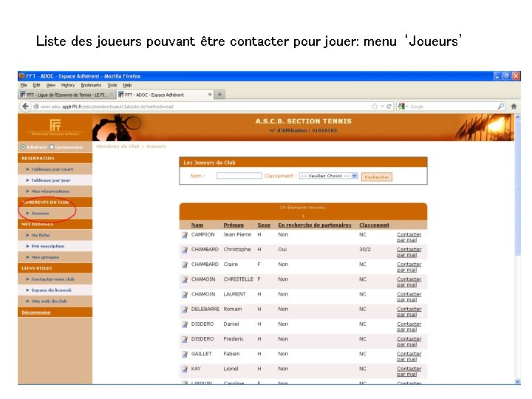
Task: Open the Google search engine icon dropdown
Action: [x=403, y=106]
